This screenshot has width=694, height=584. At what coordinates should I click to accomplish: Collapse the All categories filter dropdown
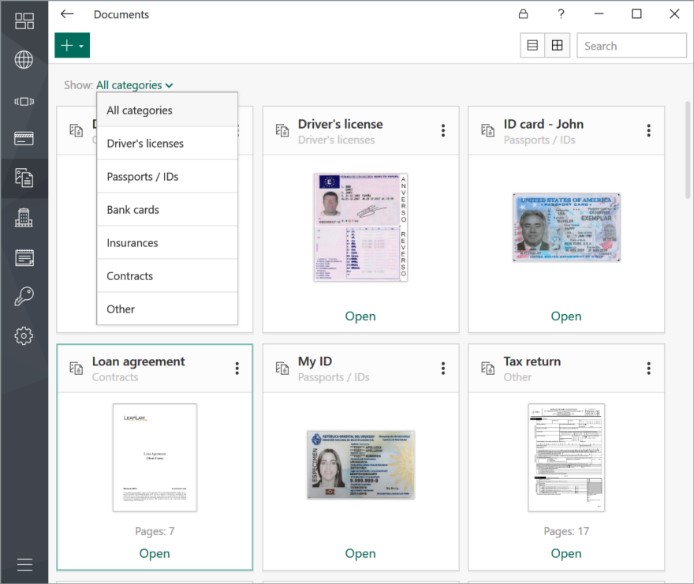135,85
